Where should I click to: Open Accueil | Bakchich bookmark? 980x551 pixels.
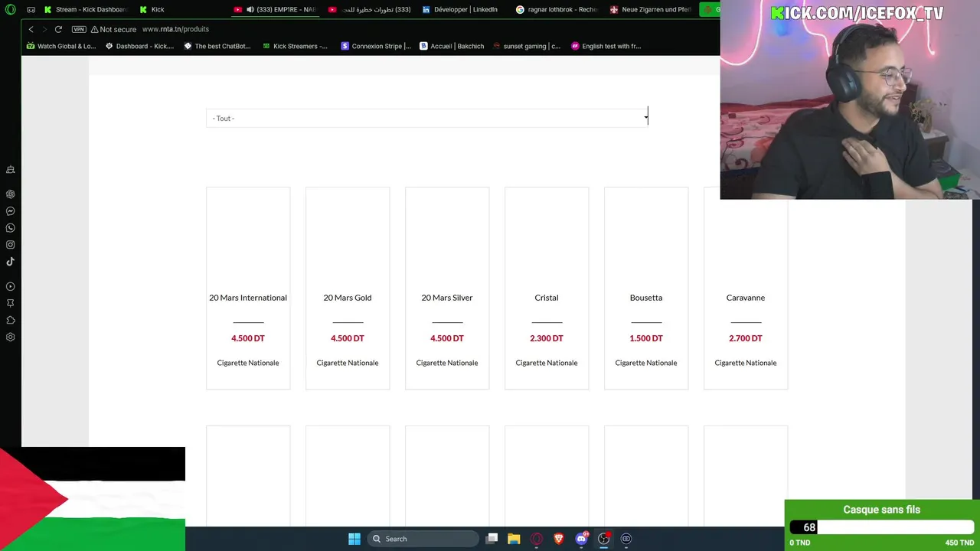452,46
